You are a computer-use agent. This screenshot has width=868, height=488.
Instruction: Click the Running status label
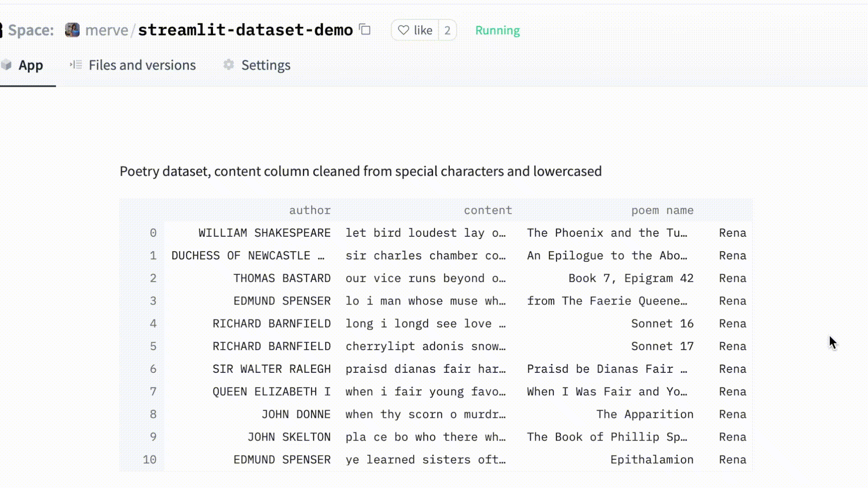pyautogui.click(x=497, y=30)
